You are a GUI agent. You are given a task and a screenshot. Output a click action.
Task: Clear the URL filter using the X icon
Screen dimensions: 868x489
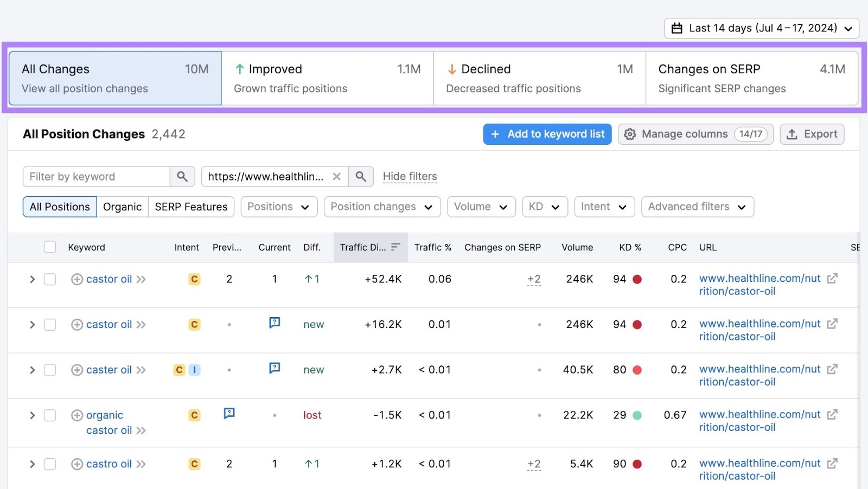[x=337, y=176]
